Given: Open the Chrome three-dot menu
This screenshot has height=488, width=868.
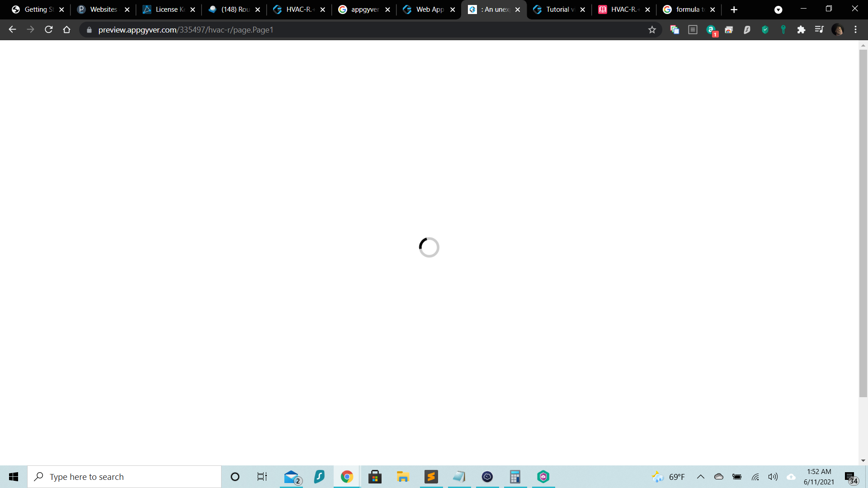Looking at the screenshot, I should [x=855, y=30].
